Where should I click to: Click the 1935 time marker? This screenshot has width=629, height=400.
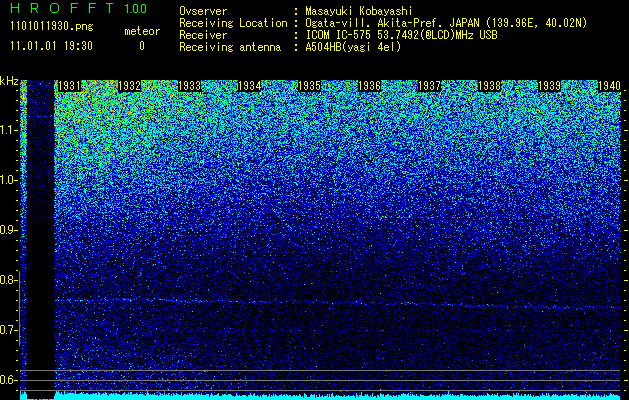pos(309,86)
